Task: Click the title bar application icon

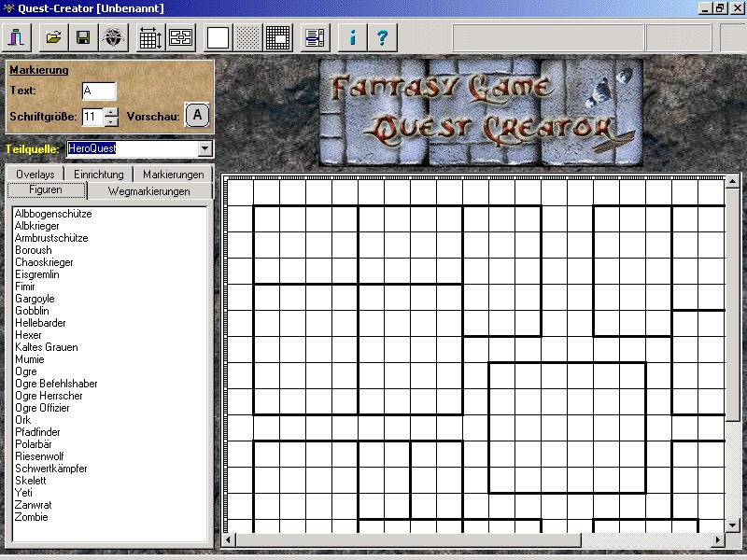Action: (x=8, y=8)
